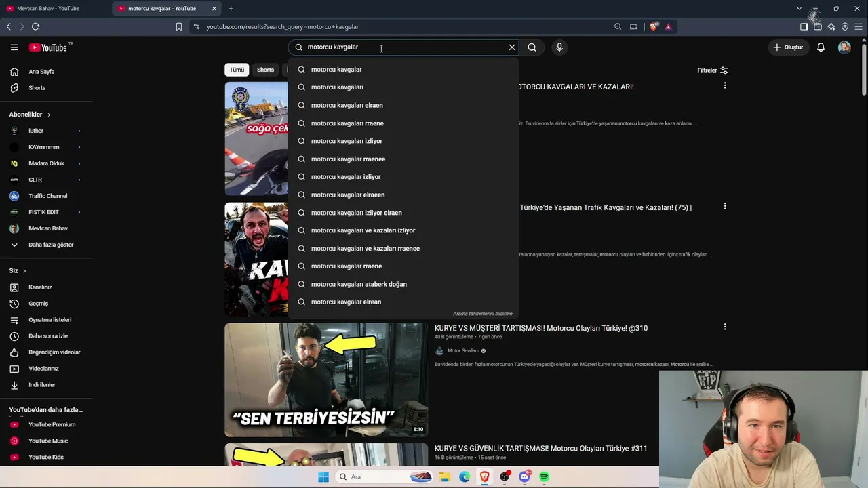Open Daha sonra izle list

tap(46, 336)
